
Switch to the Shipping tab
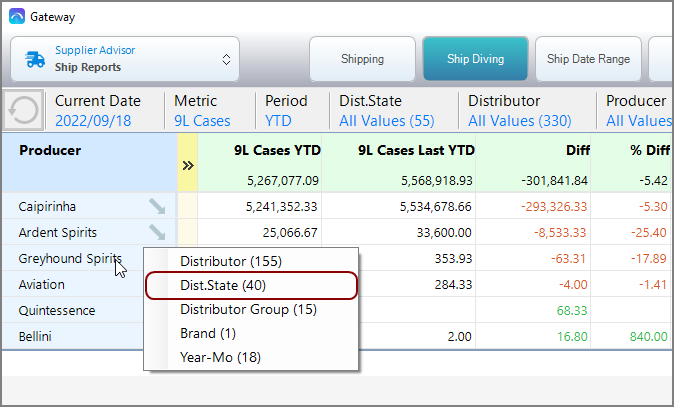[x=362, y=59]
